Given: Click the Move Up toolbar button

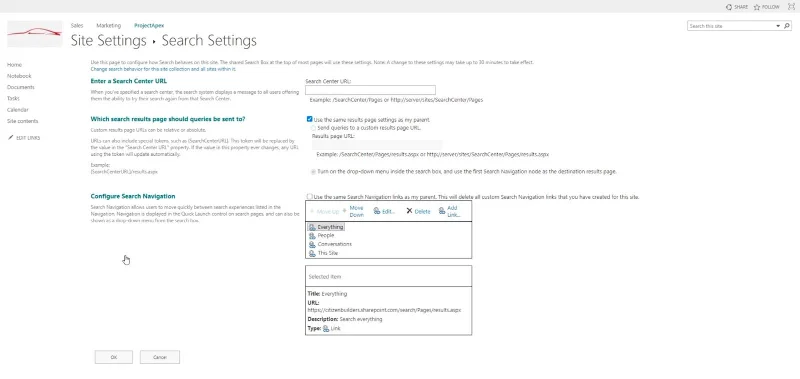Looking at the screenshot, I should [x=324, y=211].
